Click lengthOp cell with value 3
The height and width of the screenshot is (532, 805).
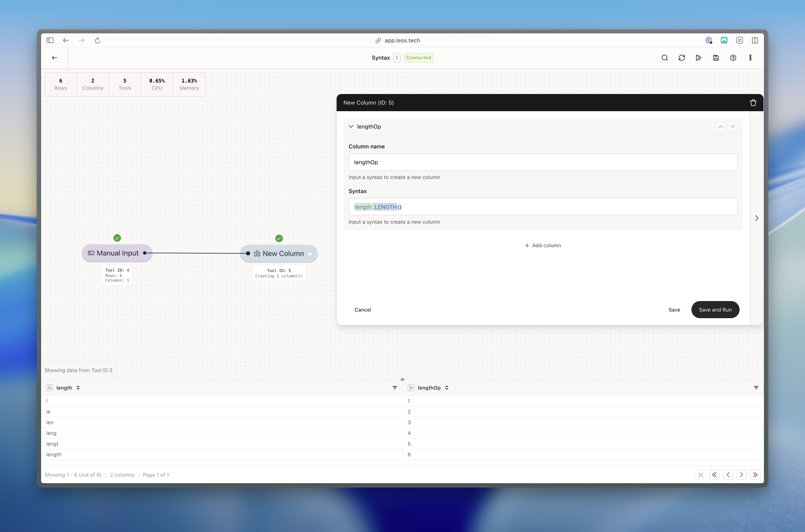click(x=583, y=423)
